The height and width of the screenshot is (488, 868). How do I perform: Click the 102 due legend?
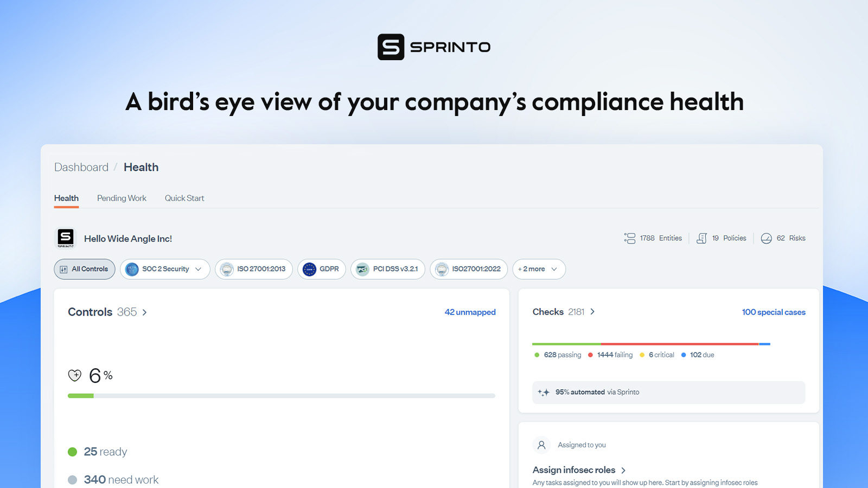point(698,355)
